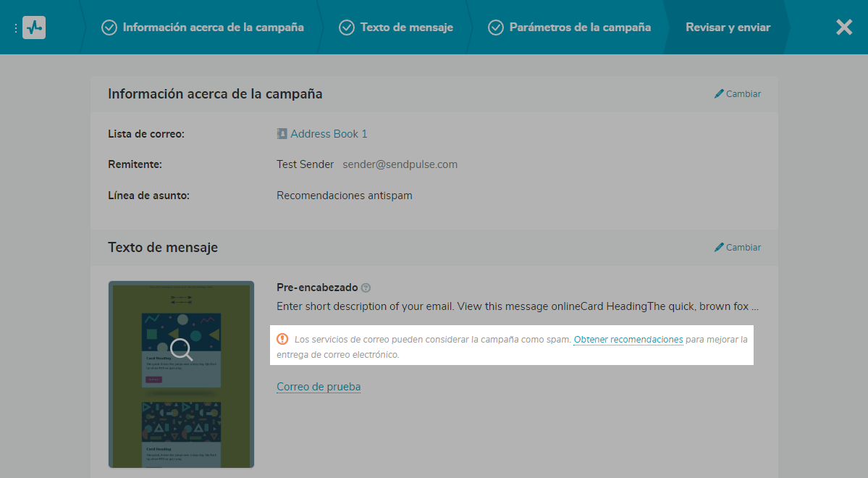This screenshot has height=478, width=868.
Task: Go to the Información acerca de la campaña step
Action: click(x=213, y=28)
